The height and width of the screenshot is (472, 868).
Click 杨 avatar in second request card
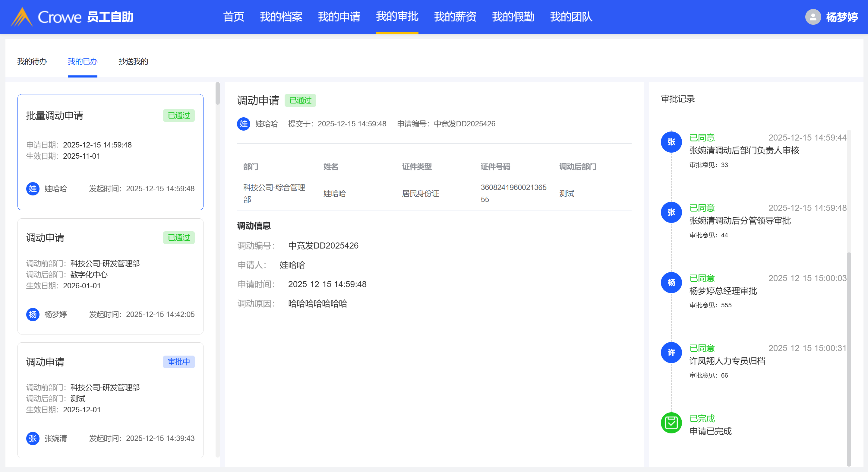point(33,314)
